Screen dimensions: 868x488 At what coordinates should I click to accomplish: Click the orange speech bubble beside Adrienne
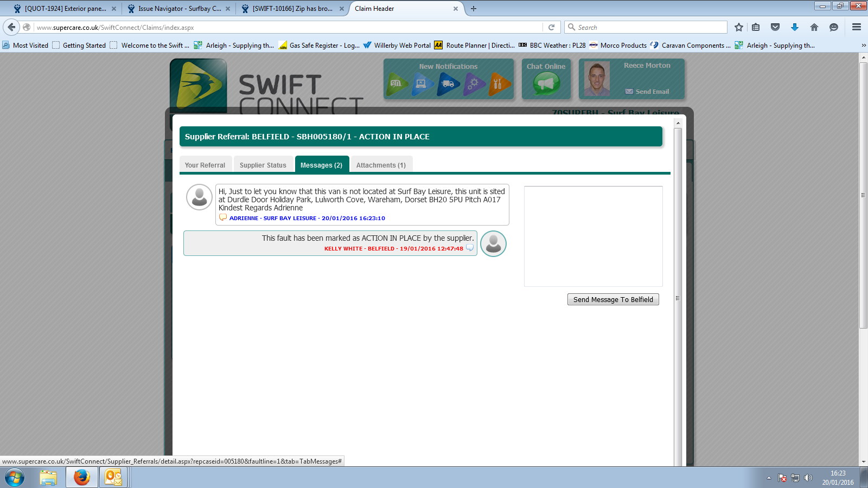pyautogui.click(x=222, y=217)
